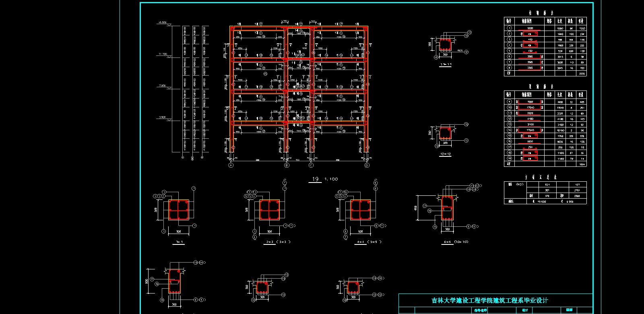Select axis bubble A below the frame
Image resolution: width=644 pixels, height=314 pixels.
[231, 165]
